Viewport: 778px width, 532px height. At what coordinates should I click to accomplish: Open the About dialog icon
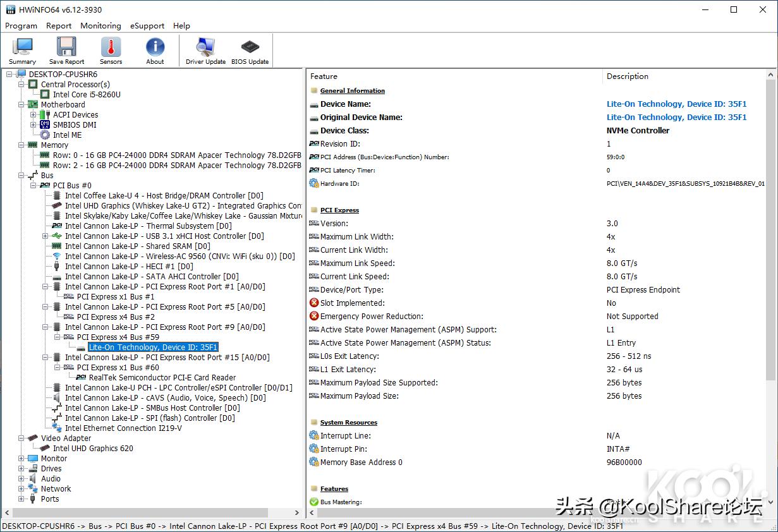tap(155, 47)
